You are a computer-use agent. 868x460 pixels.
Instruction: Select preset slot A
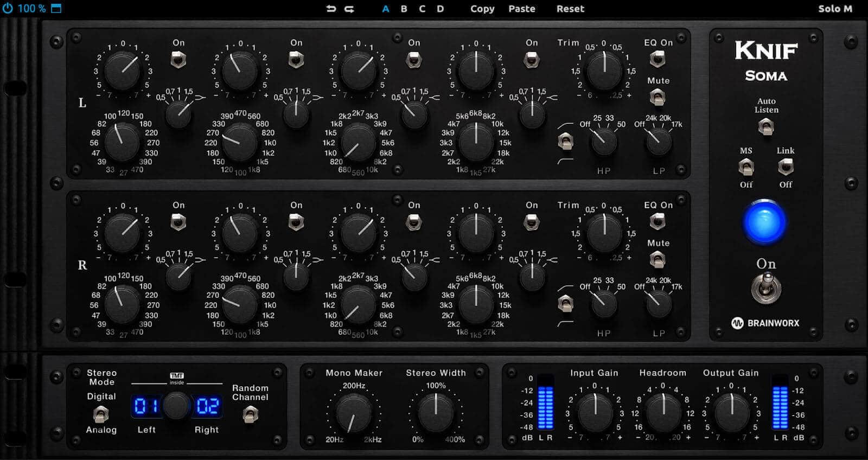click(386, 9)
